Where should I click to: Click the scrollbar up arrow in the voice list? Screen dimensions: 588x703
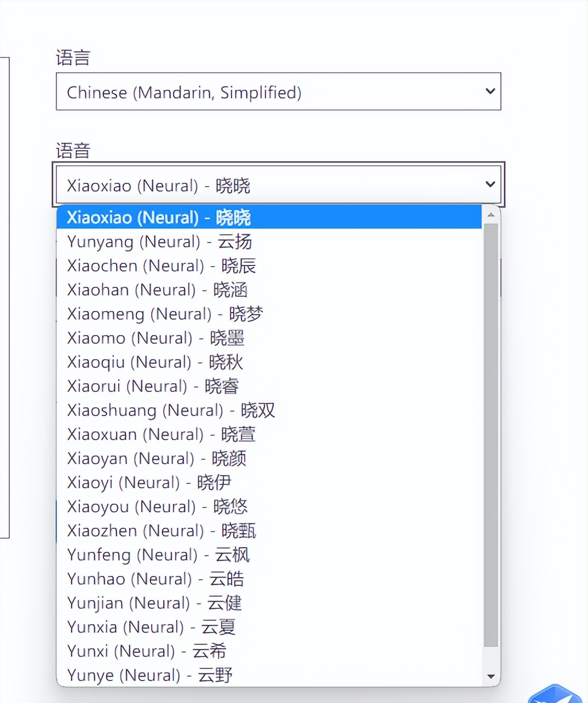point(491,214)
